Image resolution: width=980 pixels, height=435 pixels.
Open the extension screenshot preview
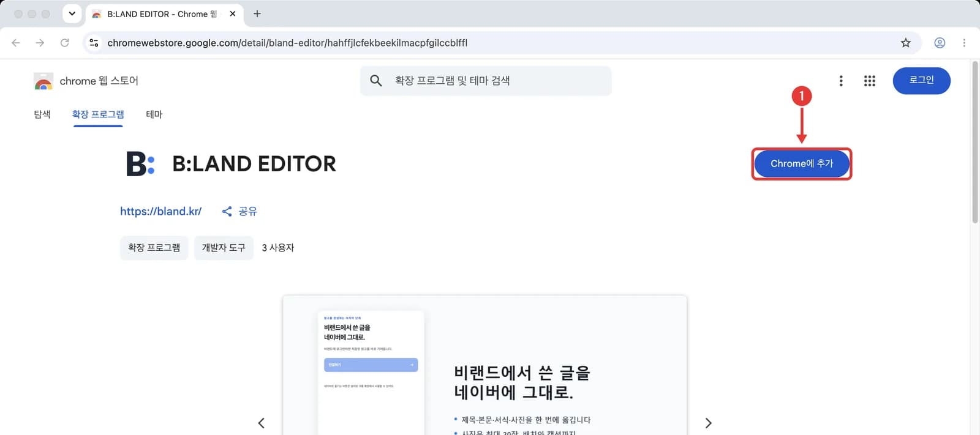coord(484,365)
